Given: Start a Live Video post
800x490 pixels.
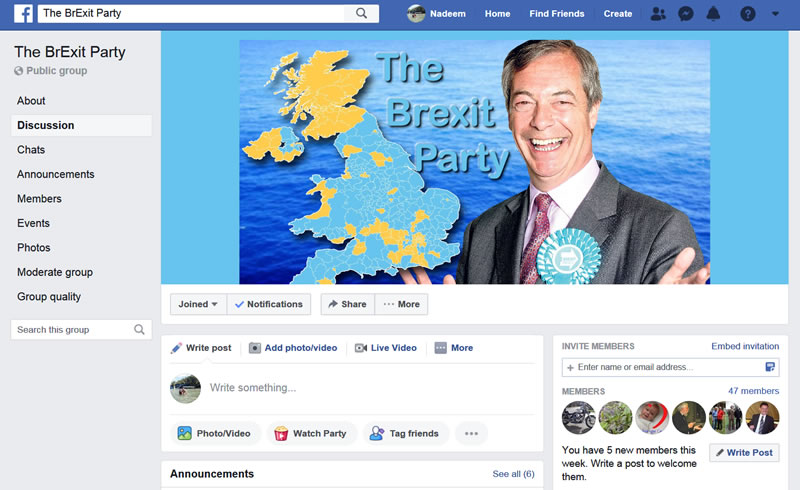Looking at the screenshot, I should point(386,348).
